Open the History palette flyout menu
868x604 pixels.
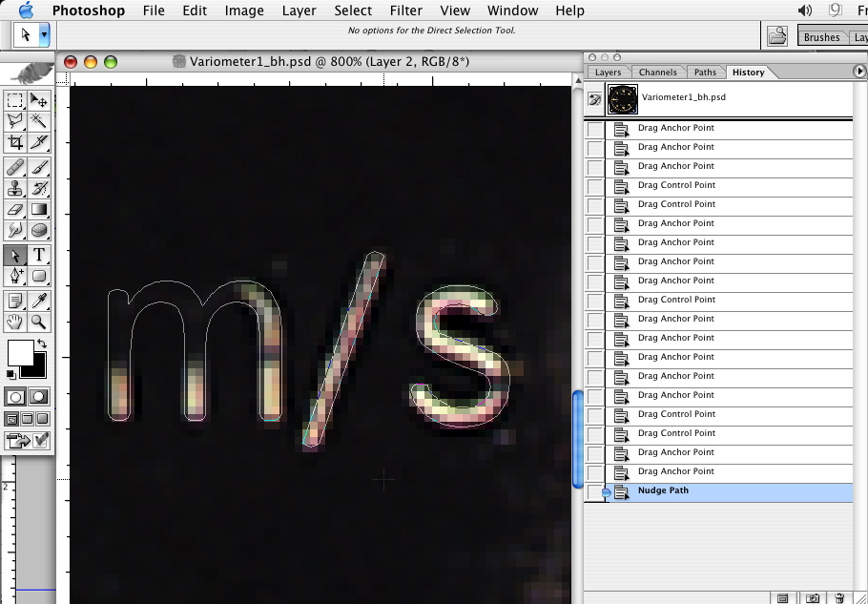[x=859, y=72]
